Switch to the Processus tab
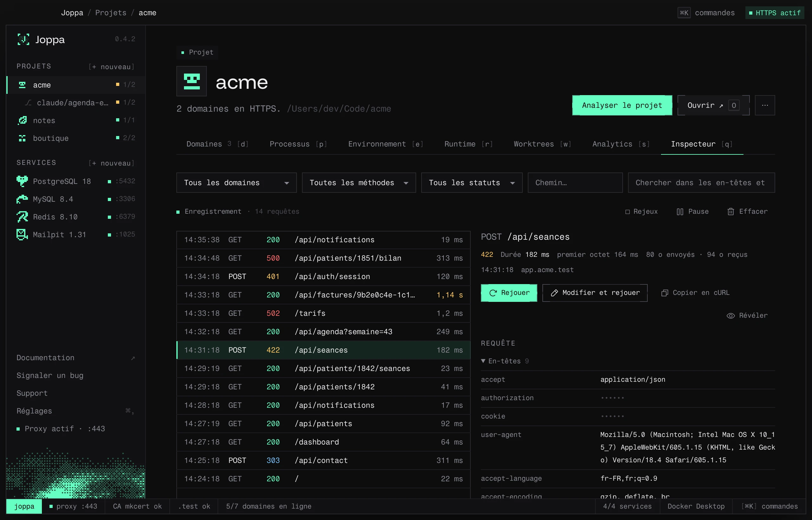The height and width of the screenshot is (520, 812). (x=298, y=144)
